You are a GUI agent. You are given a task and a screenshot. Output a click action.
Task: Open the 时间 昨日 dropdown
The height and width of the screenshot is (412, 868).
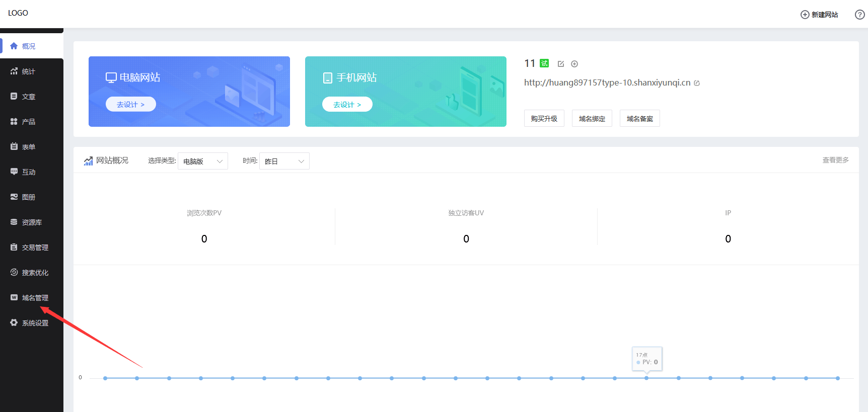pos(284,161)
